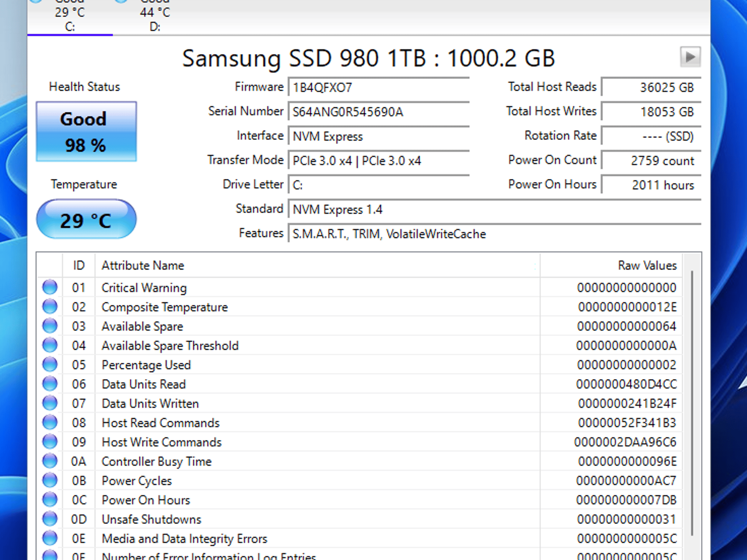Viewport: 747px width, 560px height.
Task: Click the Interface NVM Express field
Action: (378, 136)
